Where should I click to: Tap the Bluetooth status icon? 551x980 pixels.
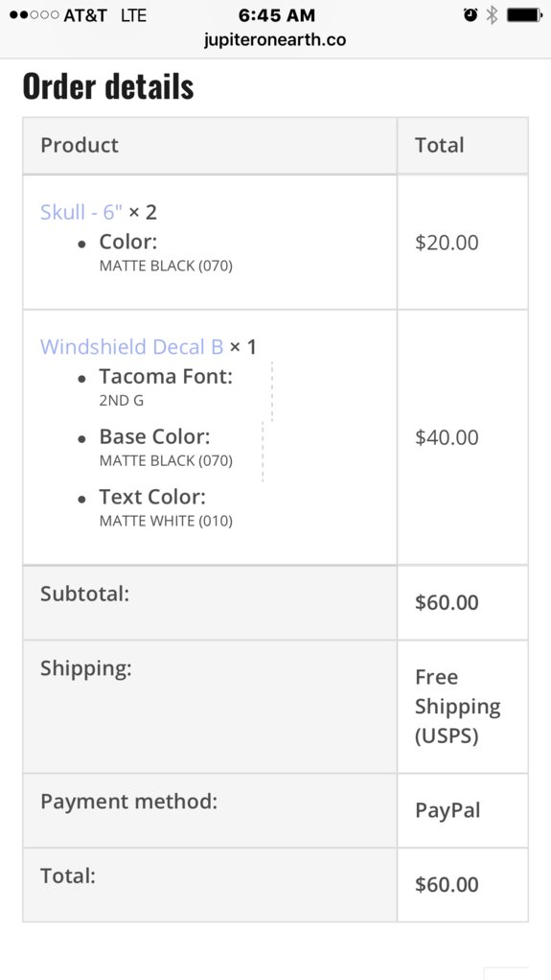click(x=493, y=14)
